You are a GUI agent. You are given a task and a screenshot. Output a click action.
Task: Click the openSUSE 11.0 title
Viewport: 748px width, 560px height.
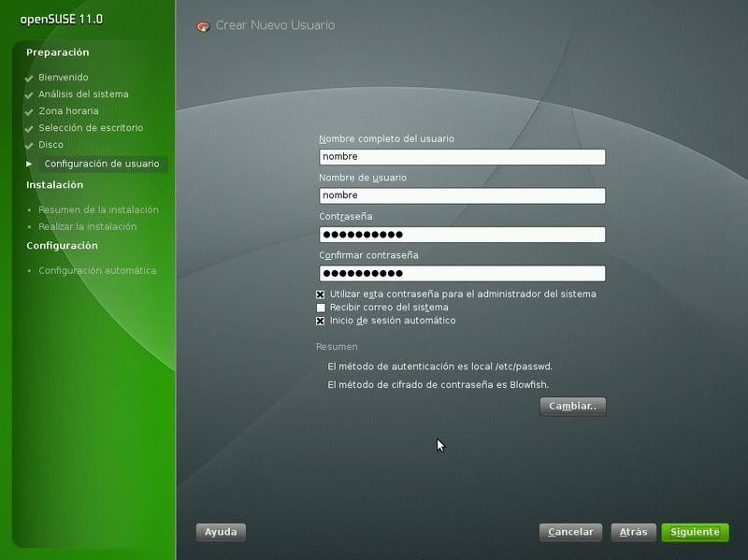(x=62, y=20)
